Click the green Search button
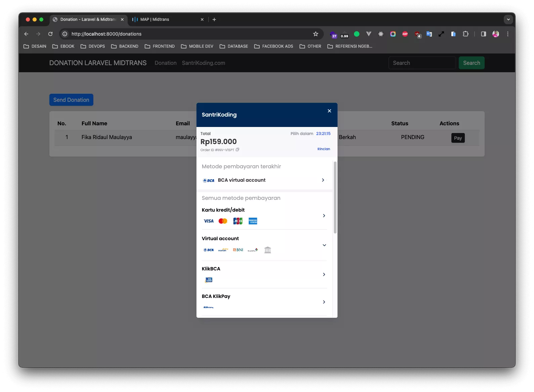Image resolution: width=534 pixels, height=392 pixels. click(472, 63)
